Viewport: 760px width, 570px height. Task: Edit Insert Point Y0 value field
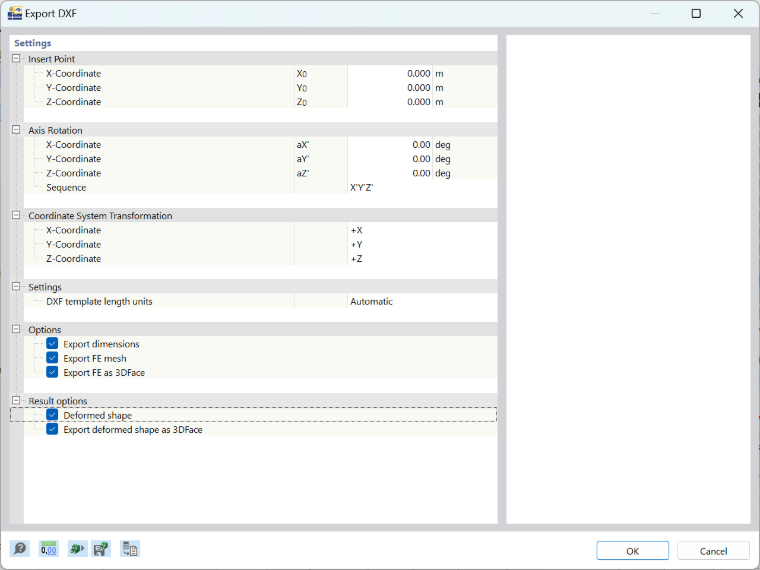[x=390, y=87]
